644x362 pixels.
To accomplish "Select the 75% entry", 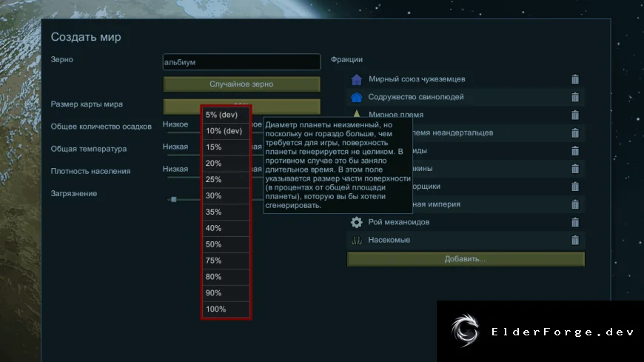I will click(226, 261).
